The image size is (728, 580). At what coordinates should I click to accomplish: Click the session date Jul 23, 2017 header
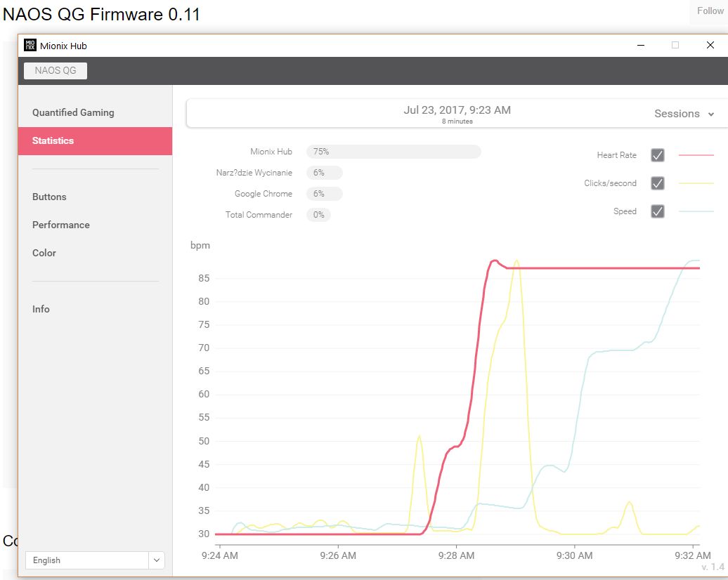[x=457, y=110]
